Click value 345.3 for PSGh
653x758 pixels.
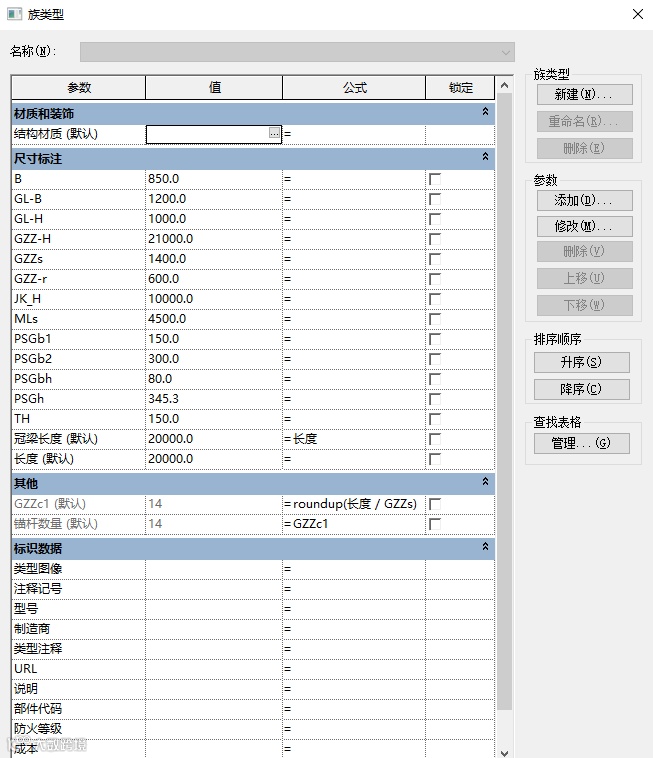pyautogui.click(x=163, y=399)
